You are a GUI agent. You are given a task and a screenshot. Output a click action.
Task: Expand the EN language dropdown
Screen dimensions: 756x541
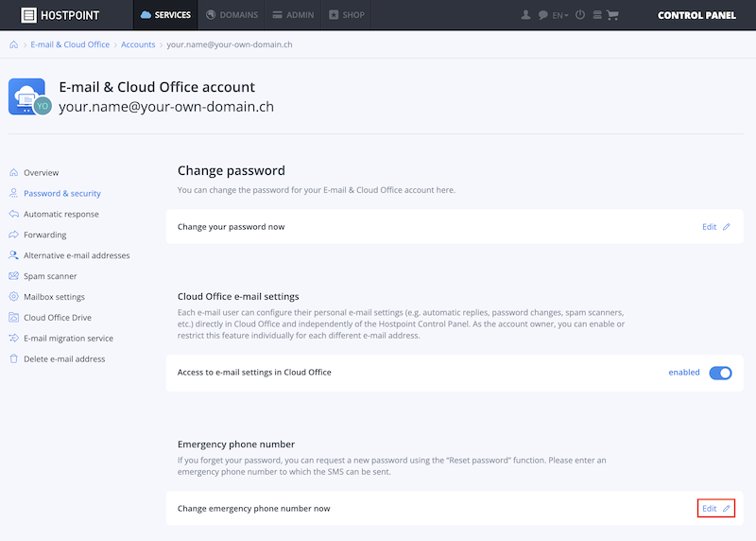coord(560,15)
